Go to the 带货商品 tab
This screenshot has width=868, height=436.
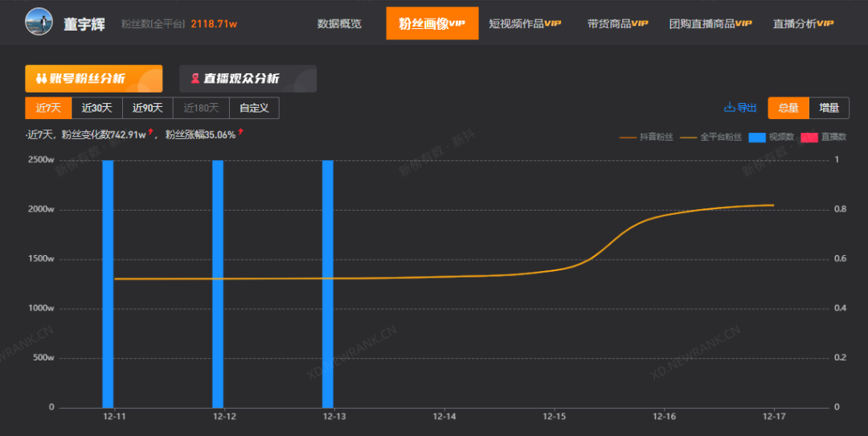click(x=617, y=23)
